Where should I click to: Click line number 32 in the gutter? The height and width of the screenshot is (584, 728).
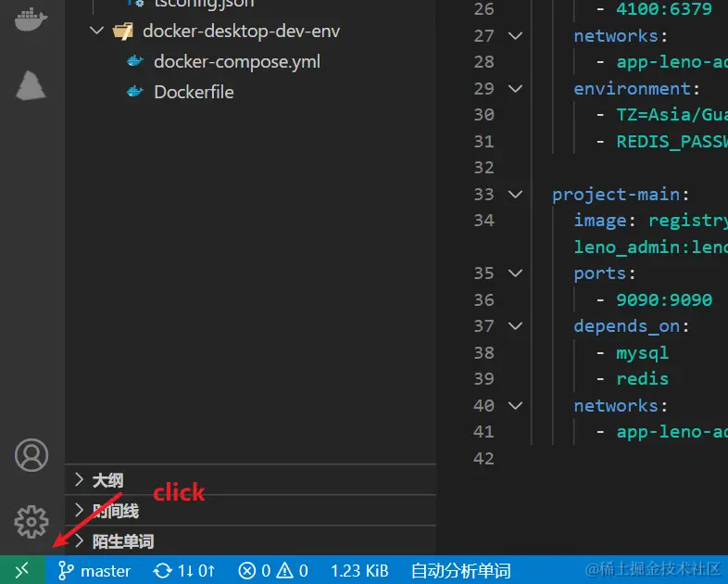(x=483, y=167)
